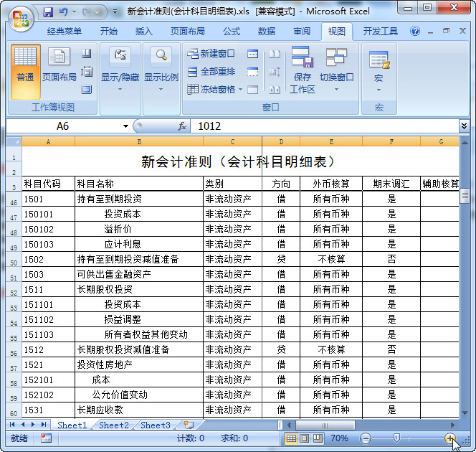
Task: Select column E header
Action: (x=331, y=141)
